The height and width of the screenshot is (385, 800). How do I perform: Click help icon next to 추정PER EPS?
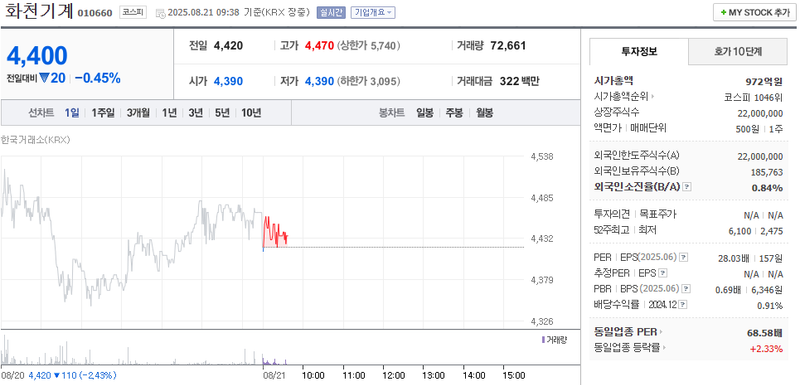(663, 273)
